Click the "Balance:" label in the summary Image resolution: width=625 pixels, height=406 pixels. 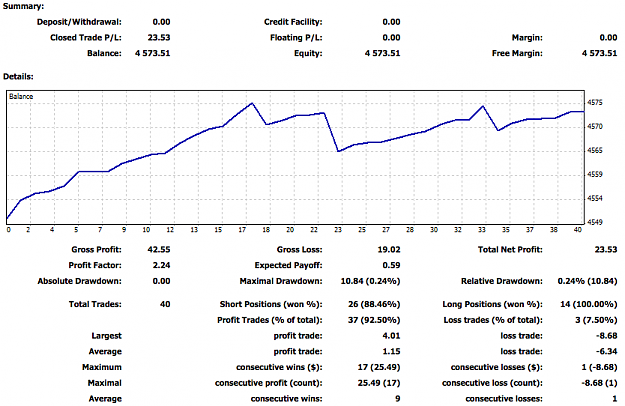pyautogui.click(x=104, y=53)
